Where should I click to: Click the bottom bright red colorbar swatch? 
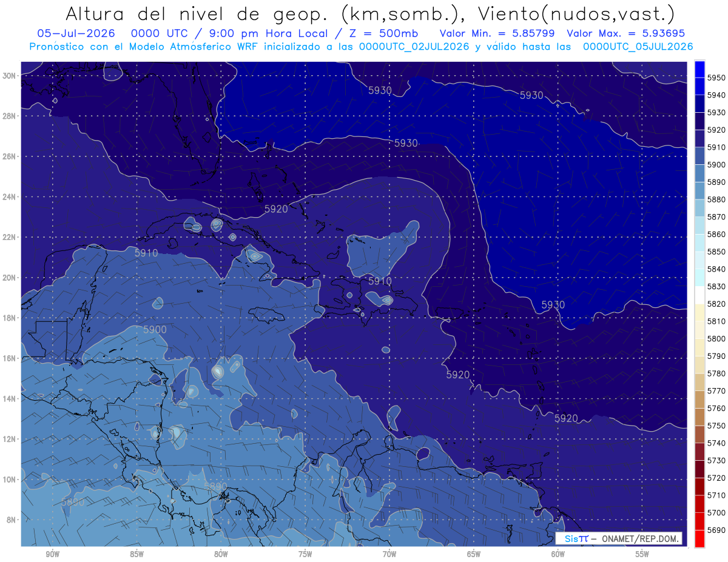(699, 538)
